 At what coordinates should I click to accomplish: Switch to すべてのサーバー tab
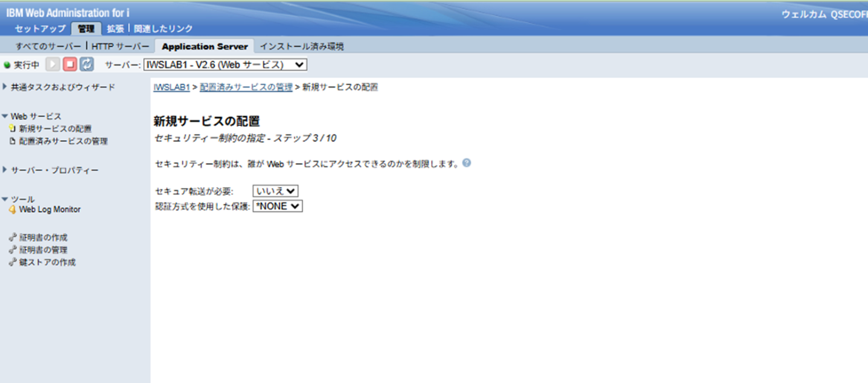48,47
